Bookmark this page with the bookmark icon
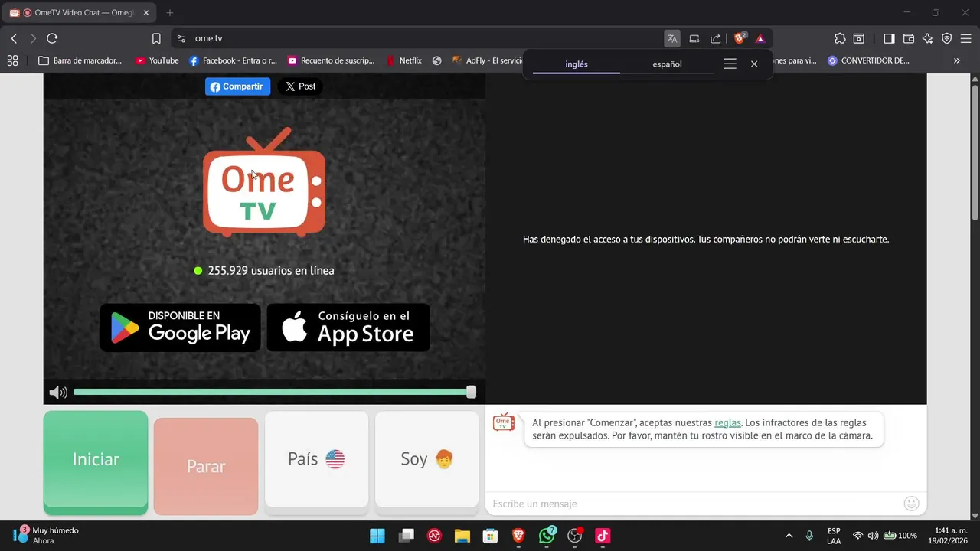 (156, 38)
